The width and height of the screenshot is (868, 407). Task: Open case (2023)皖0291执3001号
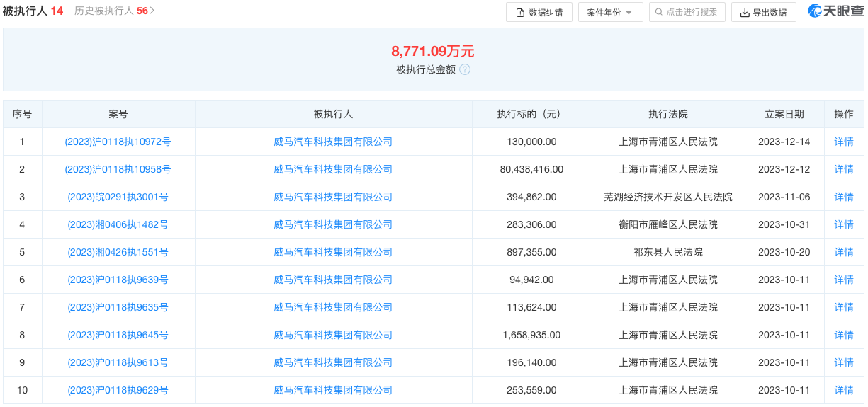[118, 197]
